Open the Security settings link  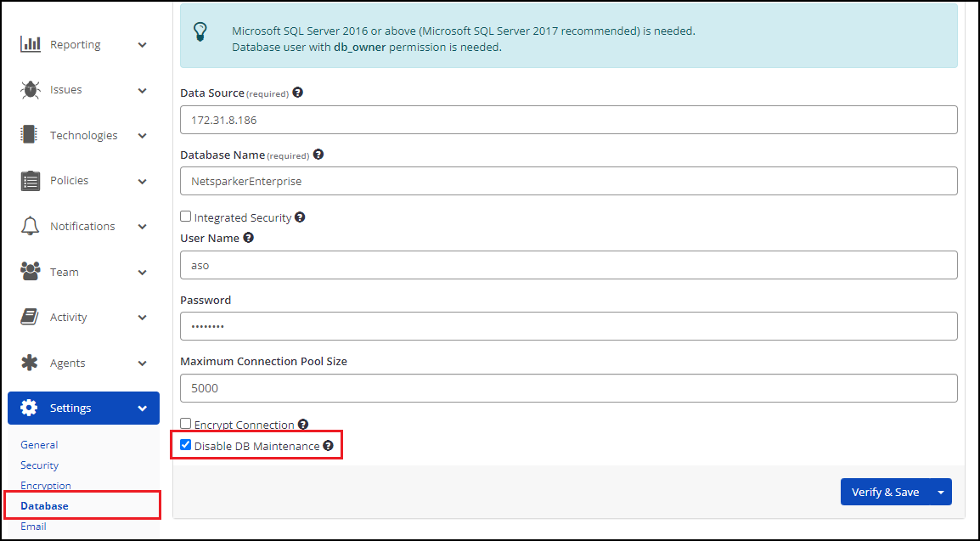(39, 465)
